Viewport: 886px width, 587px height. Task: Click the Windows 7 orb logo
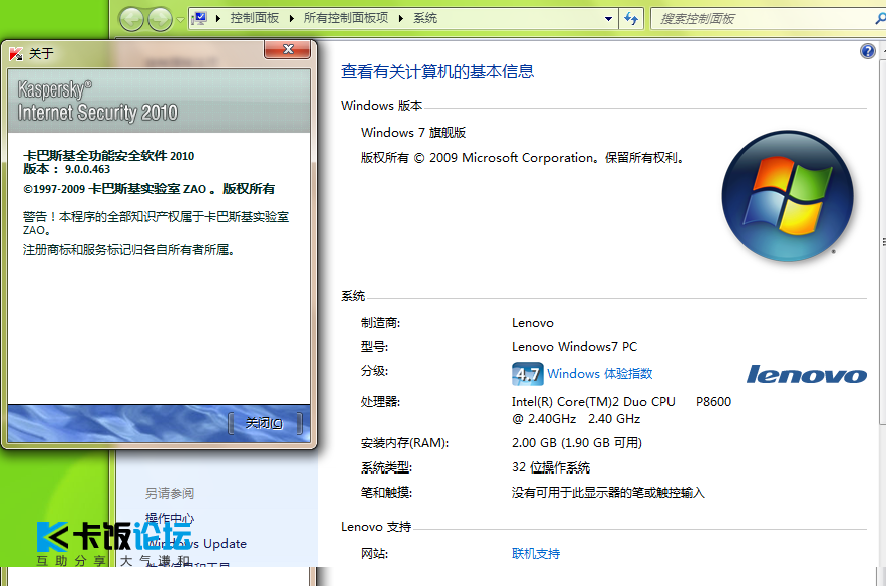788,196
